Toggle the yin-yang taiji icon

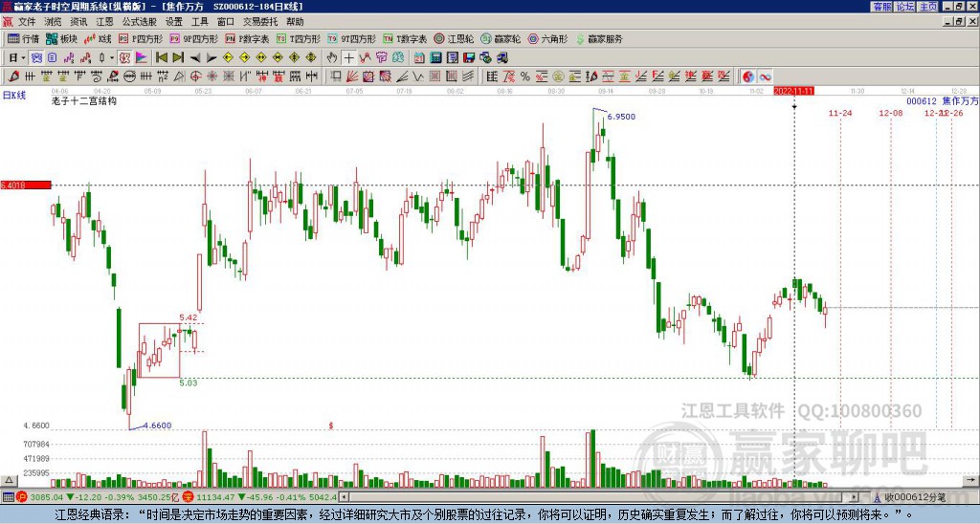[748, 76]
